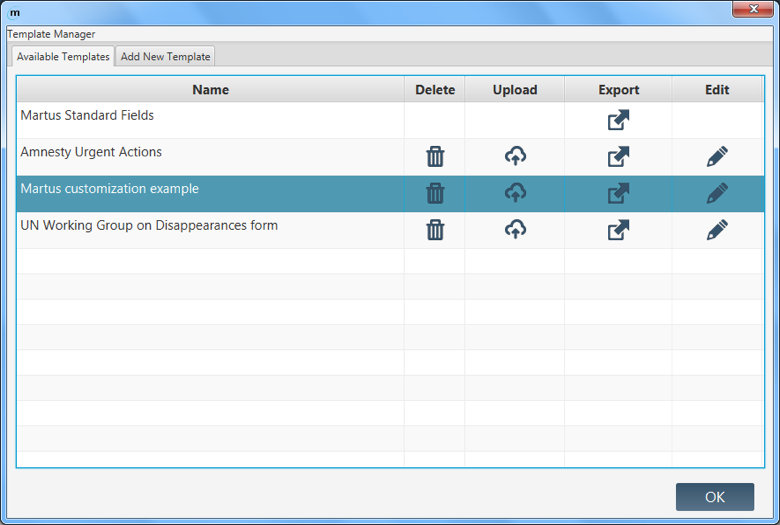This screenshot has width=780, height=525.
Task: Upload the UN Working Group template
Action: 515,229
